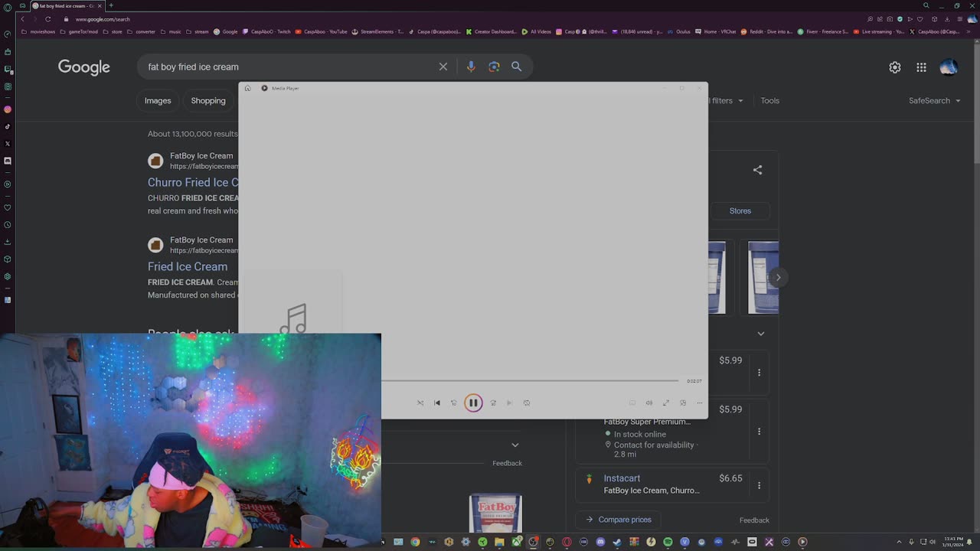
Task: Open the music bookmark folder
Action: [x=171, y=31]
